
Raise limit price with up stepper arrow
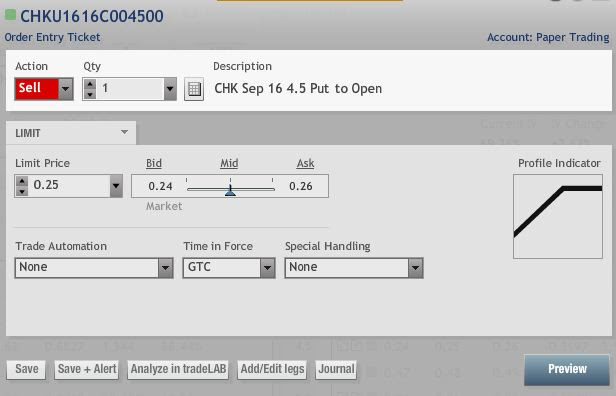22,181
